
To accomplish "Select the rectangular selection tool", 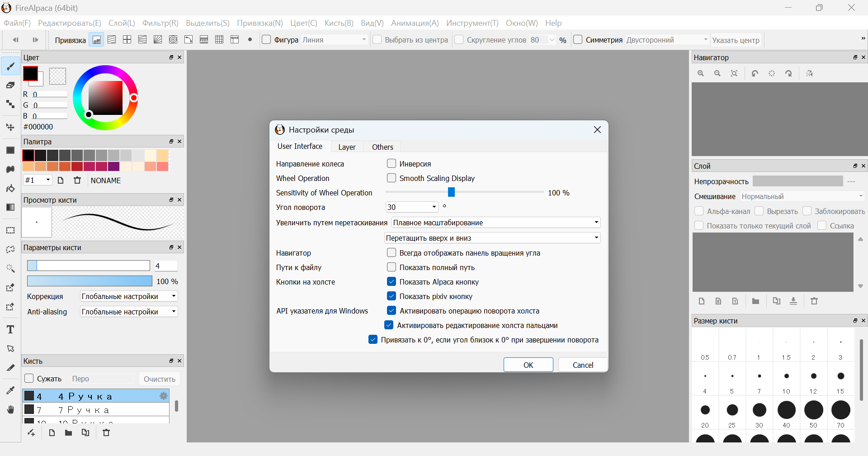I will click(x=10, y=230).
